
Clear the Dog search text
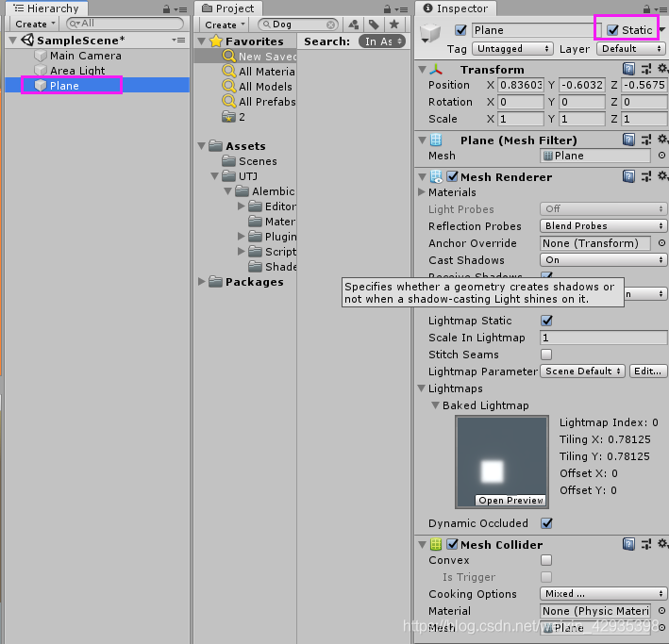click(330, 25)
